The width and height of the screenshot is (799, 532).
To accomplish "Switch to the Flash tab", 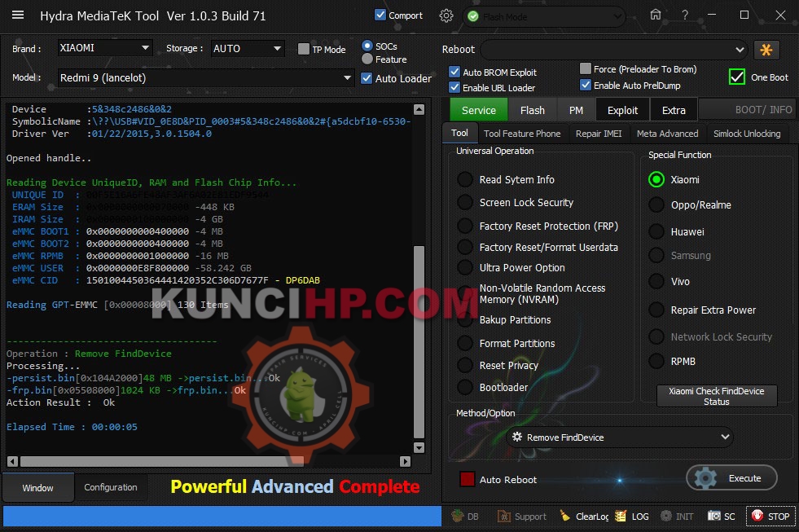I will click(533, 110).
